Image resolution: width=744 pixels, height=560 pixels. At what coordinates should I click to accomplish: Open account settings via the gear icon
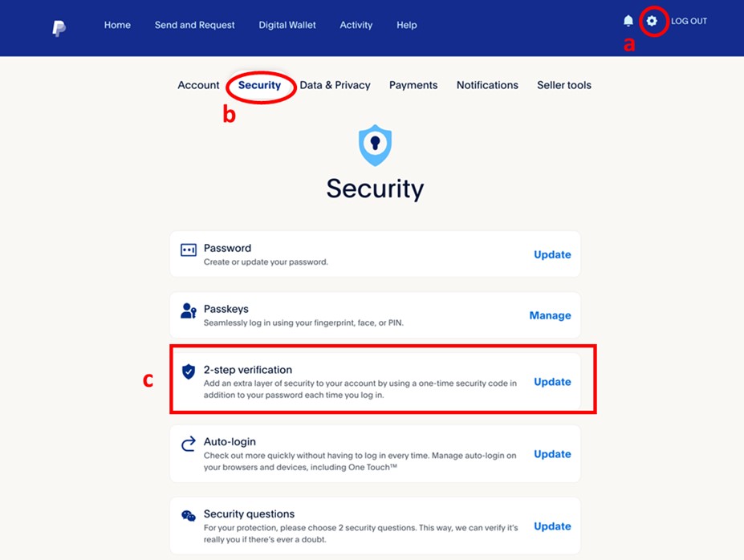(652, 21)
